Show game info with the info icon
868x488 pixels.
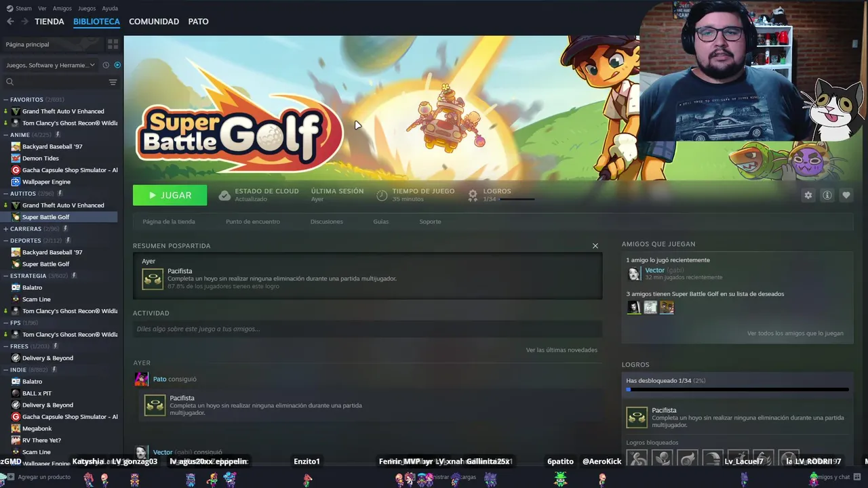[827, 195]
